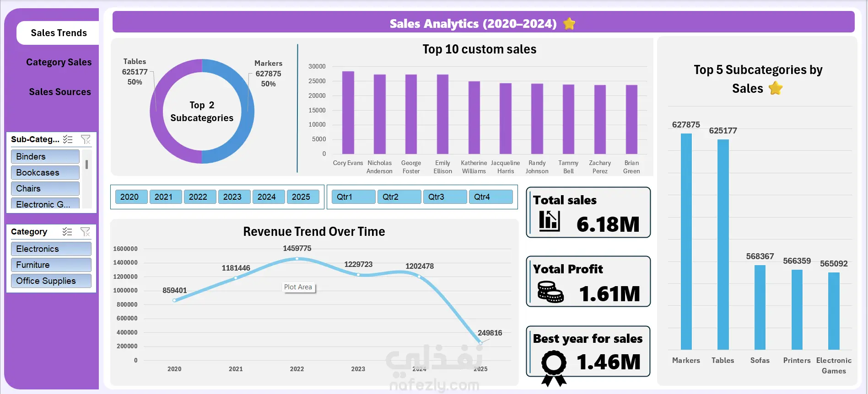Click the Total sales chart icon
This screenshot has height=394, width=868.
coord(549,221)
